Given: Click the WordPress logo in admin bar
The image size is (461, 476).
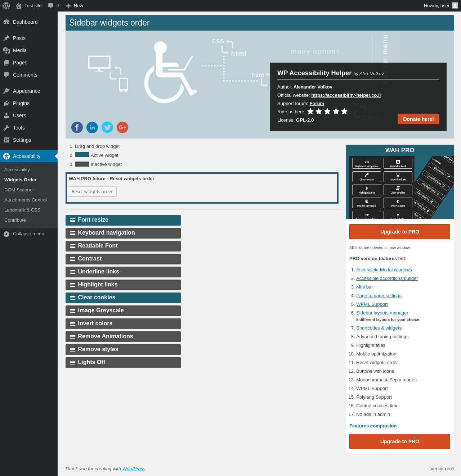Looking at the screenshot, I should [x=6, y=6].
